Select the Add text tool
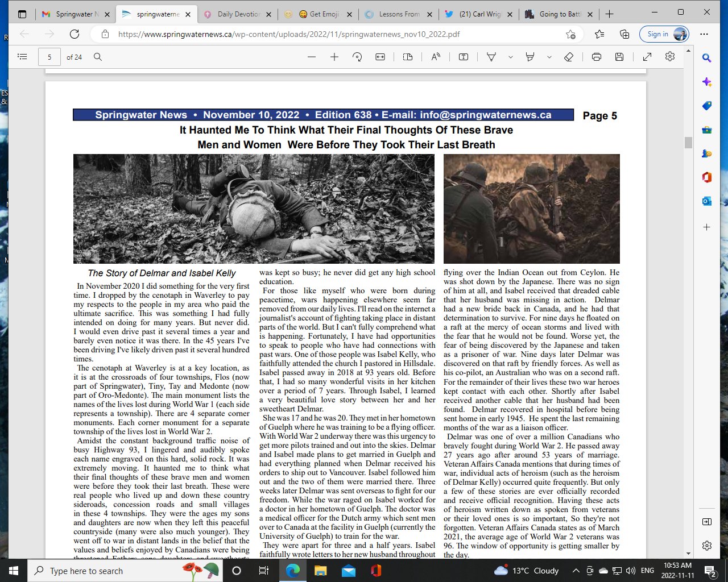This screenshot has height=582, width=728. tap(464, 57)
